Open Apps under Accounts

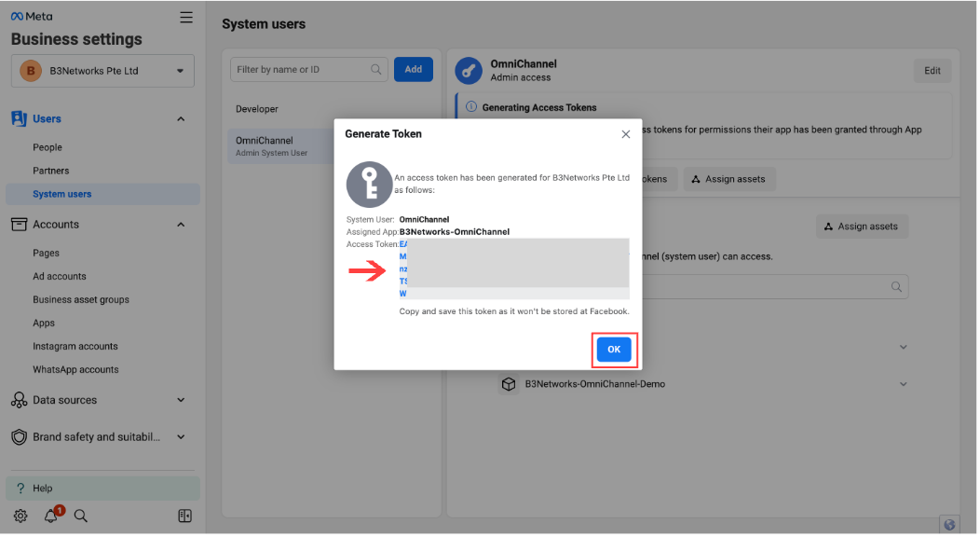pos(44,323)
